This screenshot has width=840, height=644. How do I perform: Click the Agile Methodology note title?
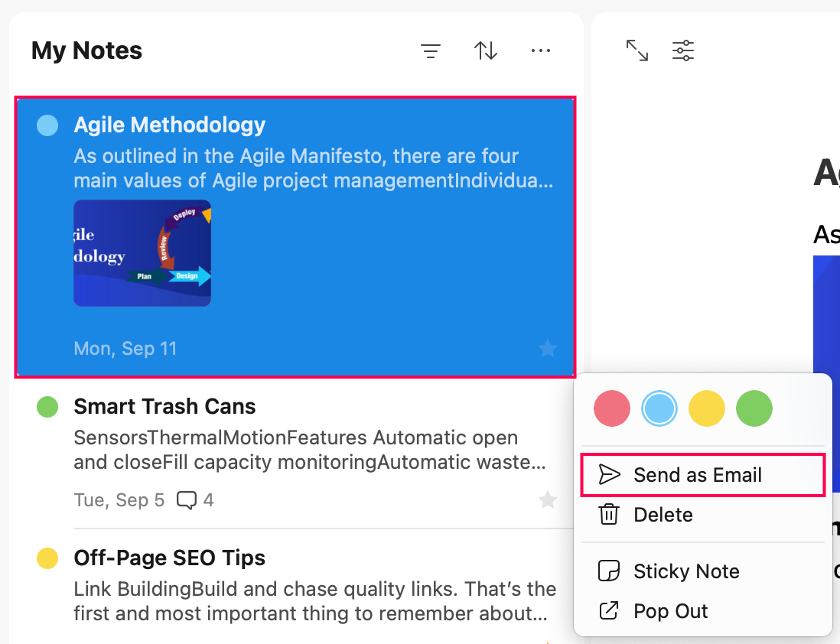click(x=169, y=125)
